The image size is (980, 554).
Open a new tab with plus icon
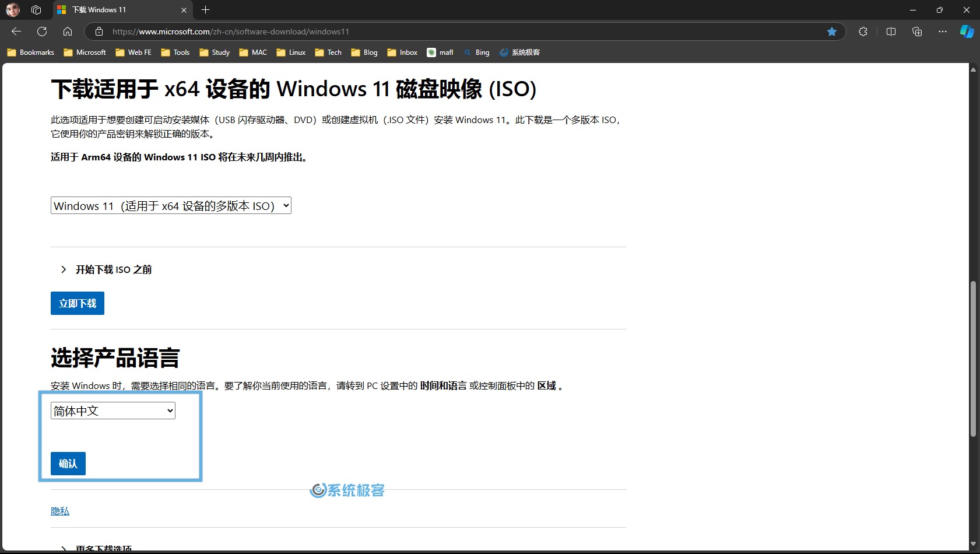click(205, 10)
